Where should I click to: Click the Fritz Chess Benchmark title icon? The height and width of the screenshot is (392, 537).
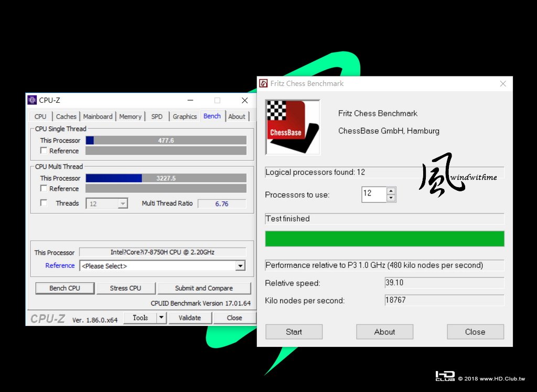[263, 83]
